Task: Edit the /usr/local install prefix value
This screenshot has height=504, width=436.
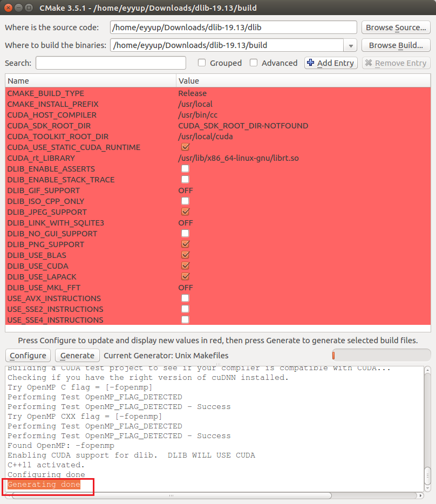Action: coord(195,104)
